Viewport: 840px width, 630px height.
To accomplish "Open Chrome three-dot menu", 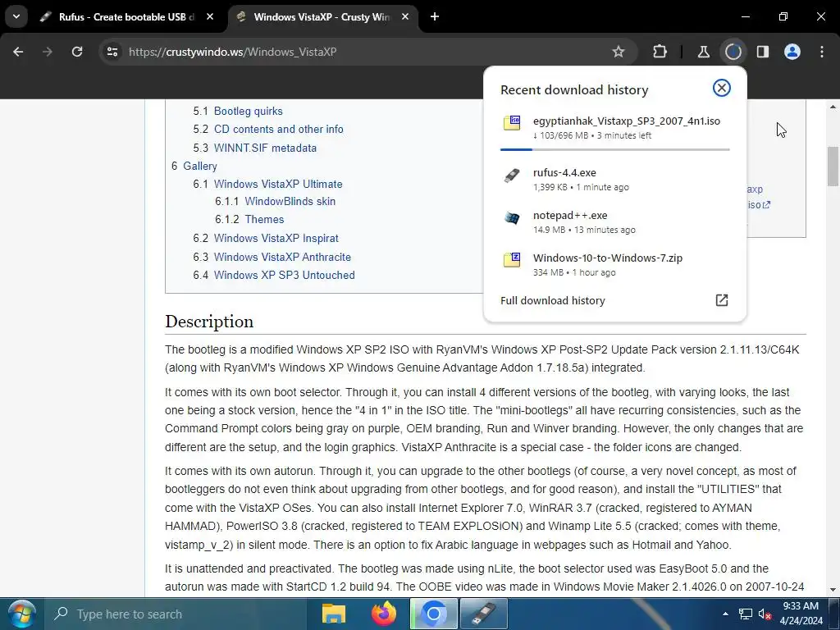I will 822,52.
